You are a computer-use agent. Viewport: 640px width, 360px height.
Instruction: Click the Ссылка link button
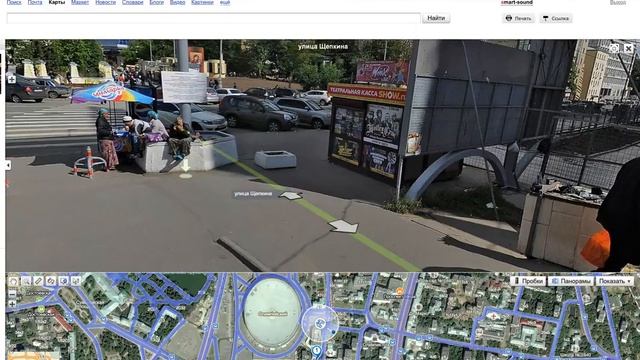click(556, 18)
